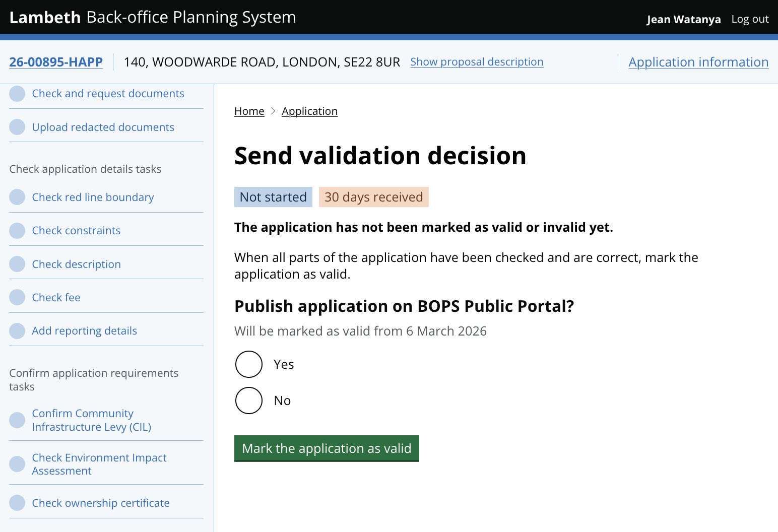
Task: Open the Check constraints task link
Action: [x=76, y=230]
